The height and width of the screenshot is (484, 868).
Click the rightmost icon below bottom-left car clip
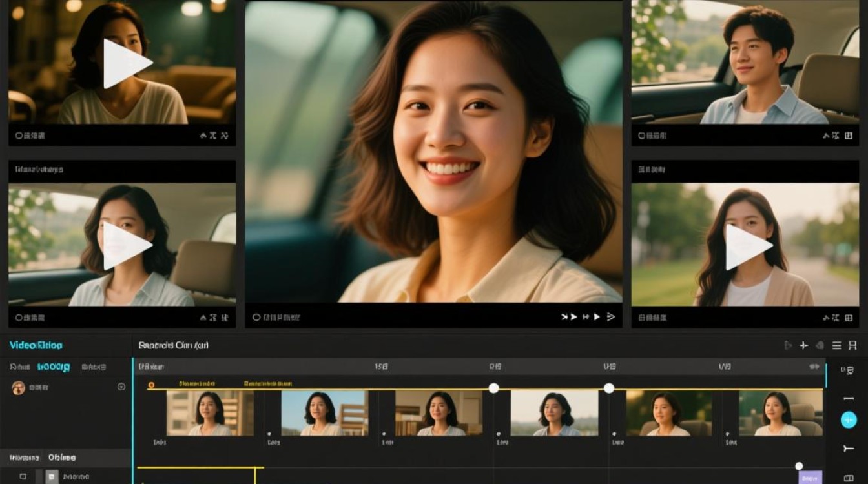(225, 318)
